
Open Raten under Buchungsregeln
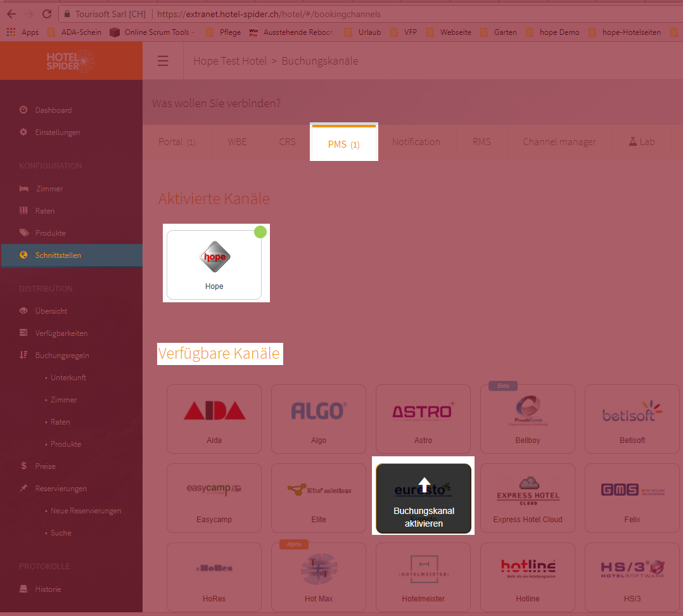(60, 421)
